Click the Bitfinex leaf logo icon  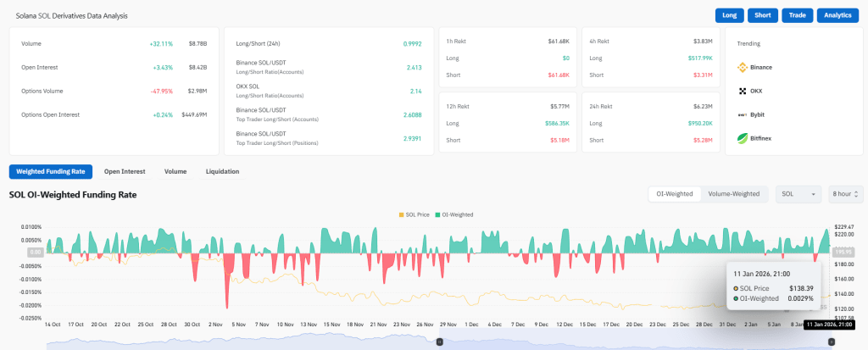pyautogui.click(x=743, y=138)
